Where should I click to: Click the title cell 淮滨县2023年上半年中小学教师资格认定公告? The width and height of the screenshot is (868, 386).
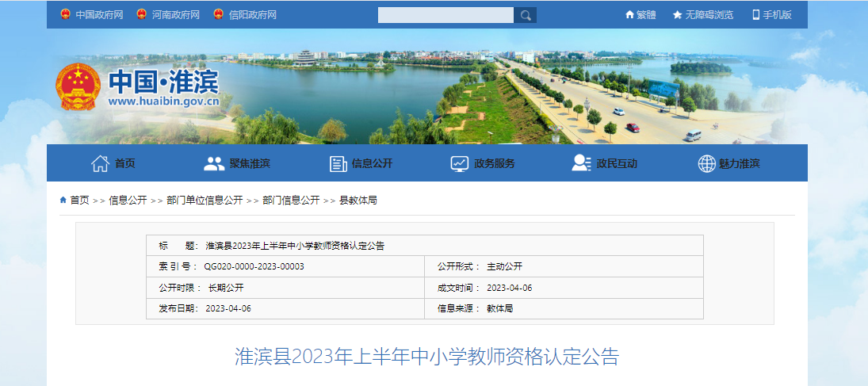point(295,246)
